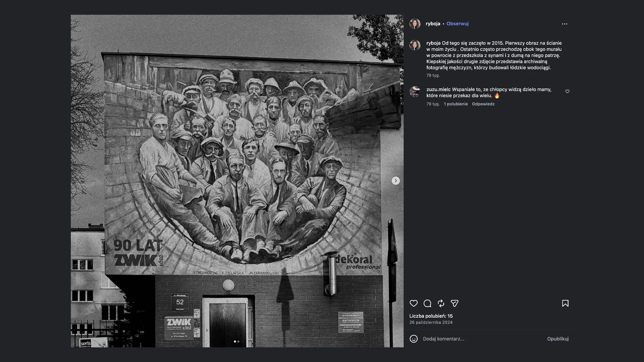Open ryboja username in the post header
Screen dimensions: 644x362
coord(433,24)
